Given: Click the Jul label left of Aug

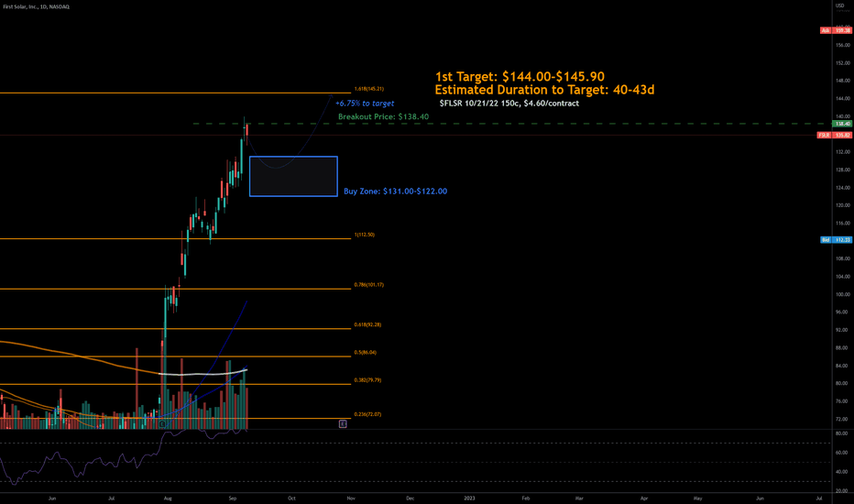Looking at the screenshot, I should pyautogui.click(x=111, y=498).
